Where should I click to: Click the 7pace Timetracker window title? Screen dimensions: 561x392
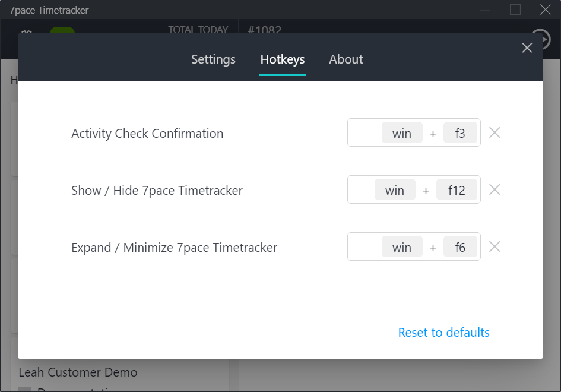(49, 10)
